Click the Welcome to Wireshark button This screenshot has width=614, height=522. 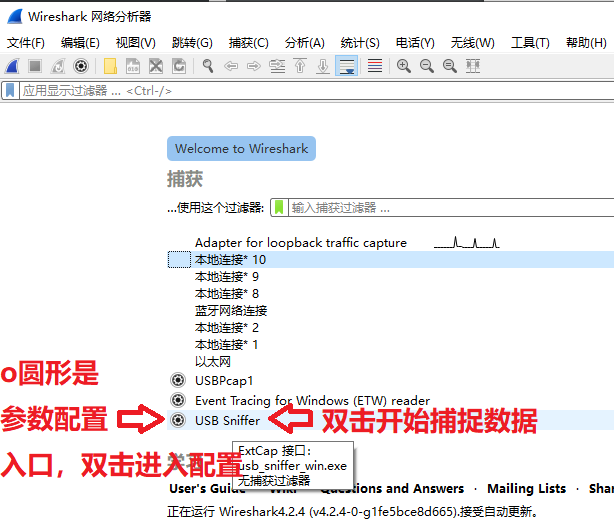click(x=240, y=149)
